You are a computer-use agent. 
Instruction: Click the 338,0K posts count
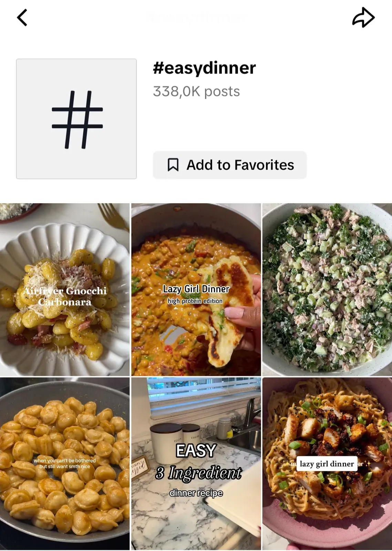196,92
